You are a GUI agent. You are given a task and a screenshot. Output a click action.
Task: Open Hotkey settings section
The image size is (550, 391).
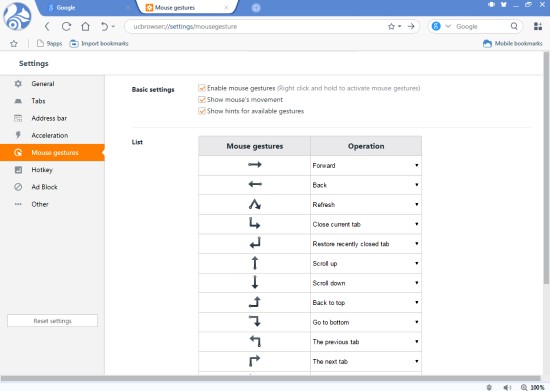pyautogui.click(x=52, y=170)
